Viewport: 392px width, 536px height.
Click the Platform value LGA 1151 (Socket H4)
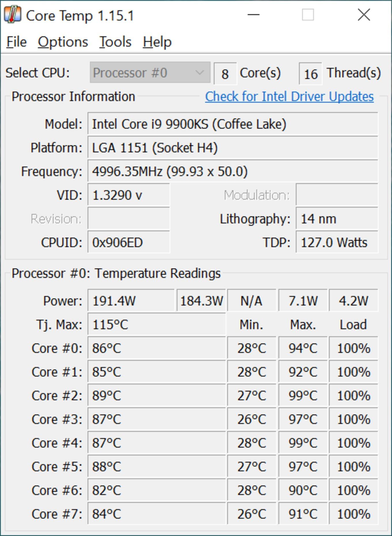pyautogui.click(x=233, y=148)
